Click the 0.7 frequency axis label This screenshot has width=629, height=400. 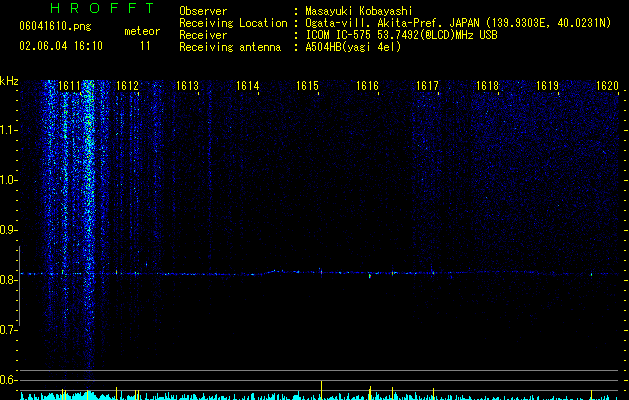pyautogui.click(x=8, y=330)
